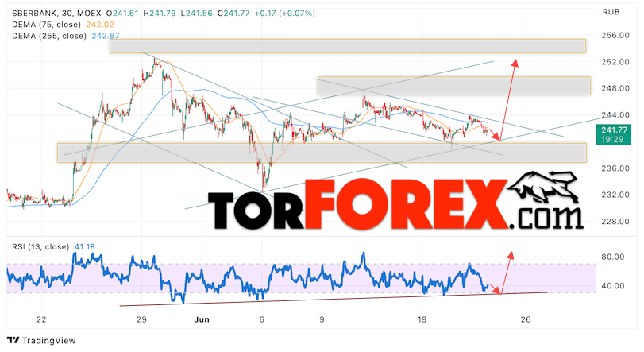Screen dimensions: 644x352
Task: Select the DEMA (255, close) indicator legend
Action: 49,36
